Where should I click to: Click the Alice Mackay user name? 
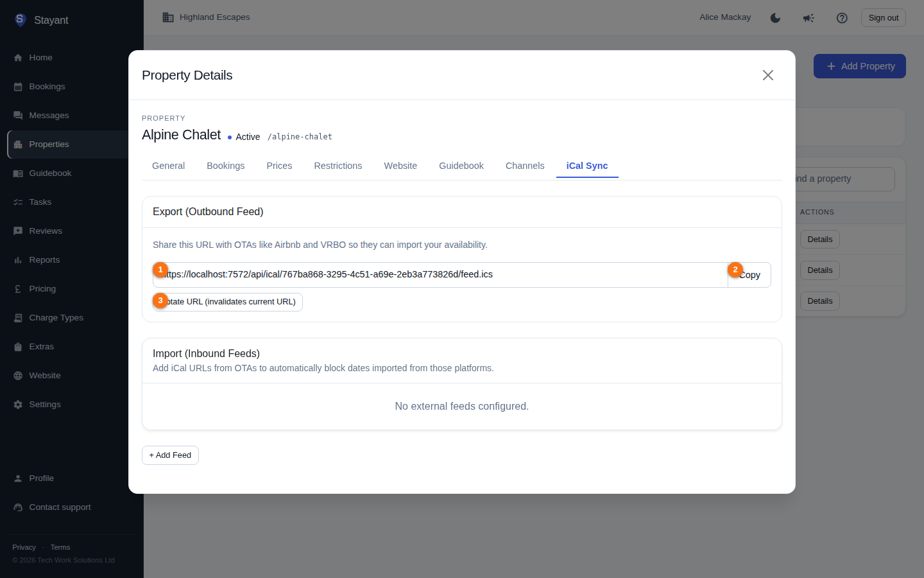coord(725,17)
